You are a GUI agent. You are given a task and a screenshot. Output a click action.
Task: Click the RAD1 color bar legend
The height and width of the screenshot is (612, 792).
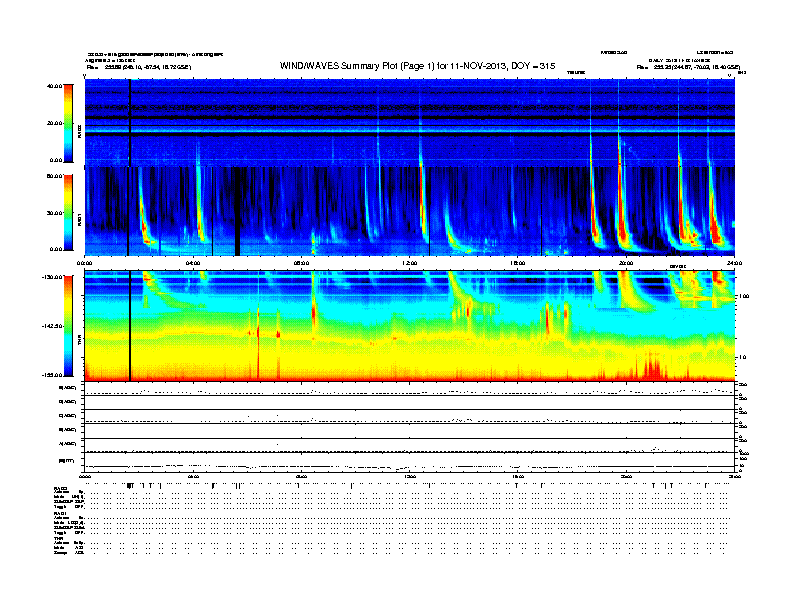[x=68, y=212]
